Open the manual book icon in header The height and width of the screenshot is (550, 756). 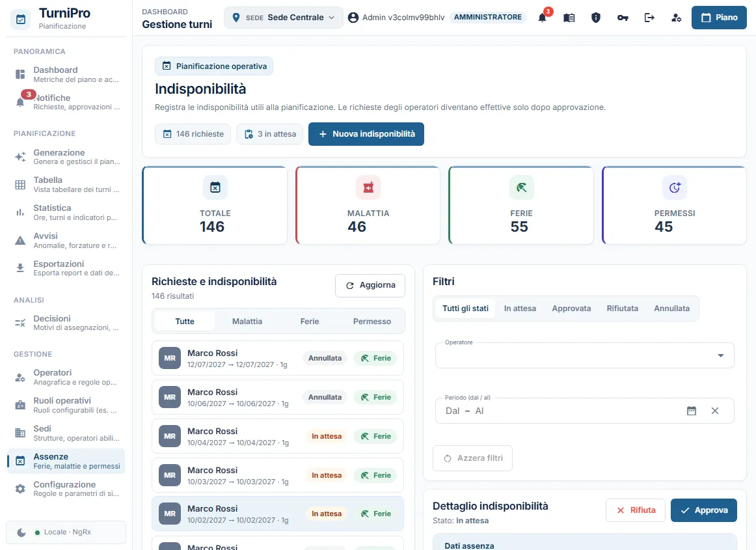coord(569,18)
